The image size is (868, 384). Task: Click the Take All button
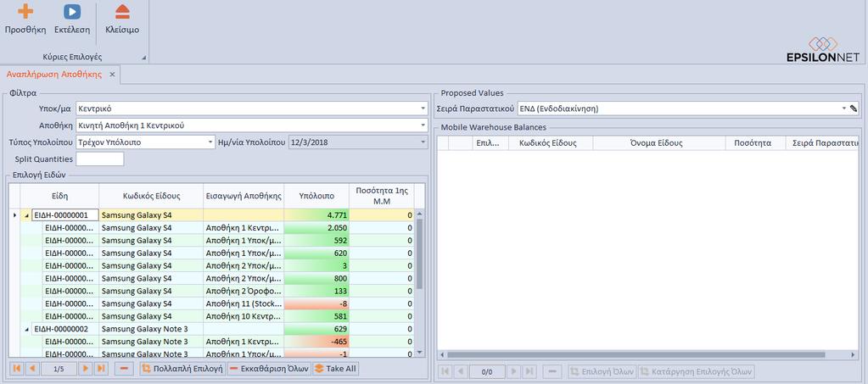click(336, 369)
